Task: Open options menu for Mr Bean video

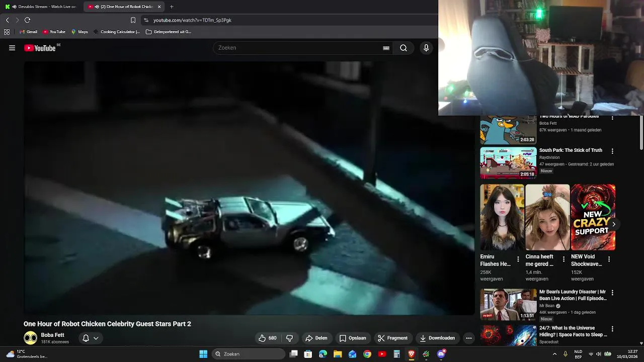Action: pos(612,293)
